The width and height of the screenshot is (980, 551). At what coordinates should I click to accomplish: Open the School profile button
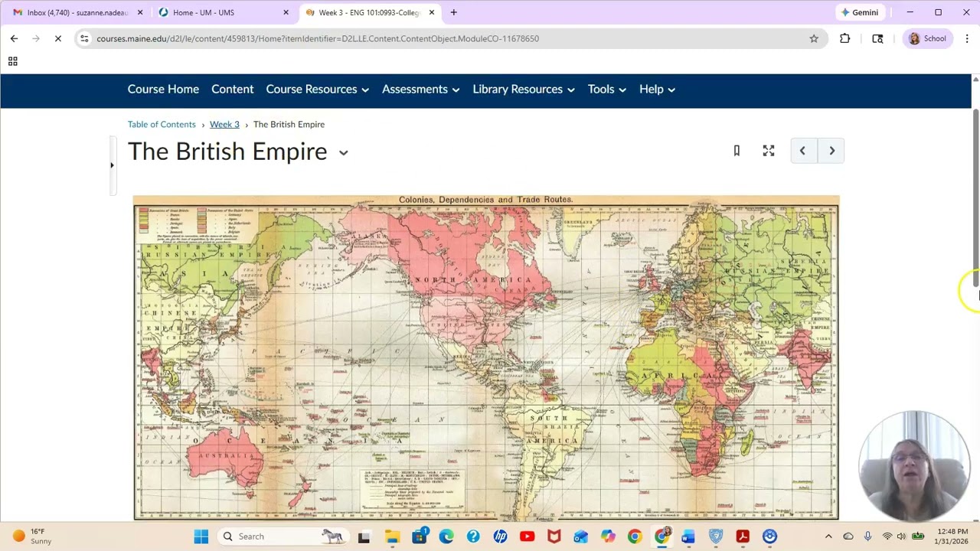click(x=928, y=38)
